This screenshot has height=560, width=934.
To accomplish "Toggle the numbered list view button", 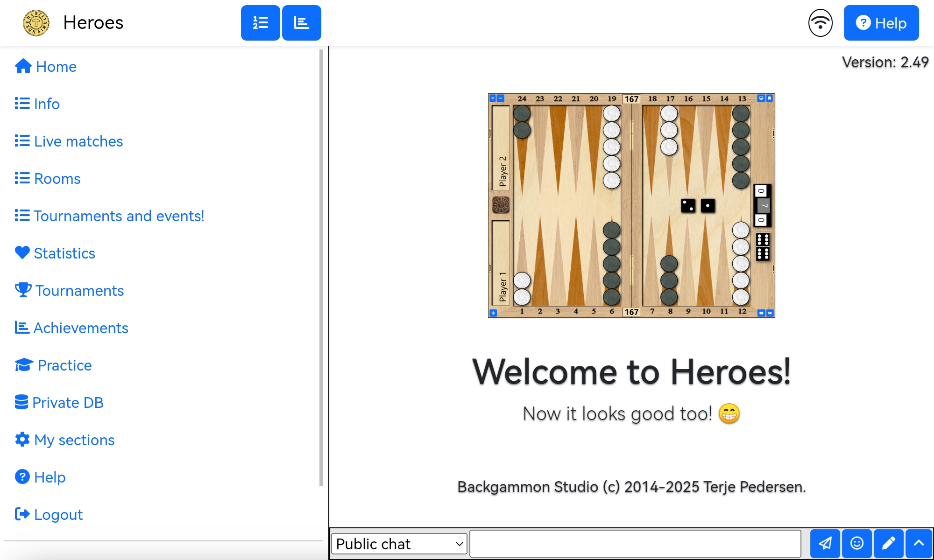I will tap(260, 23).
